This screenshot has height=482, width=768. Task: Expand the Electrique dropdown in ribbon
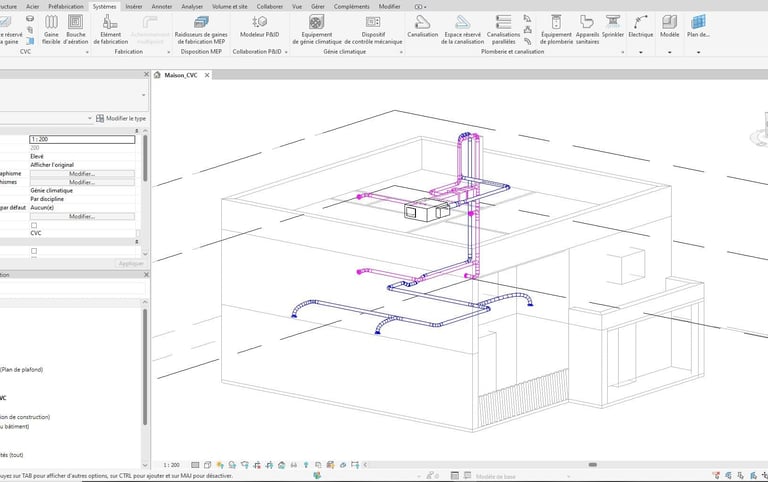pos(641,51)
